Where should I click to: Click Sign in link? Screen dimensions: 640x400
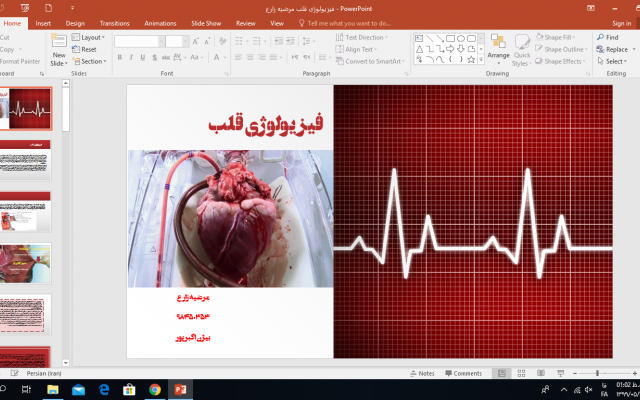click(x=622, y=23)
